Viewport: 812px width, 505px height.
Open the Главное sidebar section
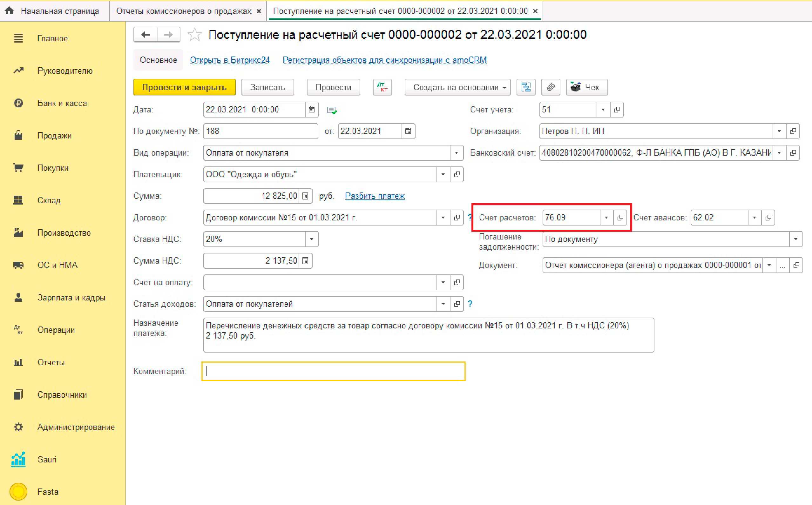(52, 38)
